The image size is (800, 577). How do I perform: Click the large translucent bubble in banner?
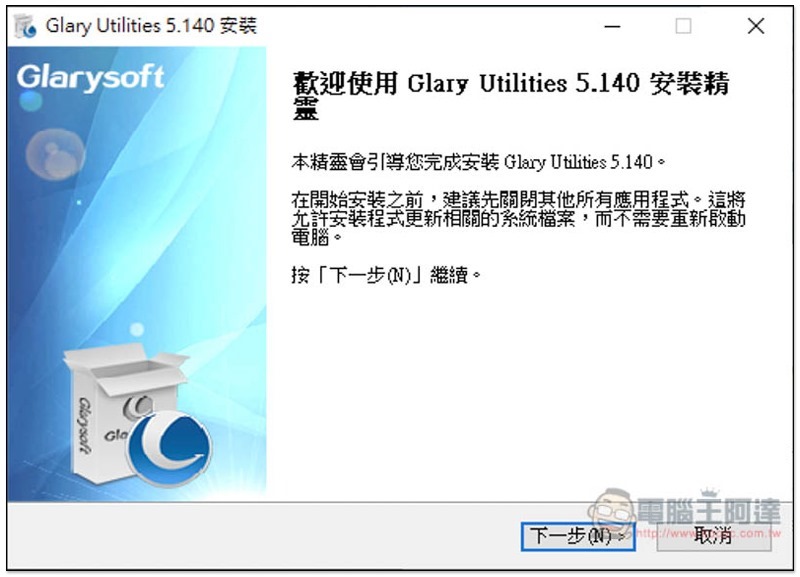coord(55,155)
